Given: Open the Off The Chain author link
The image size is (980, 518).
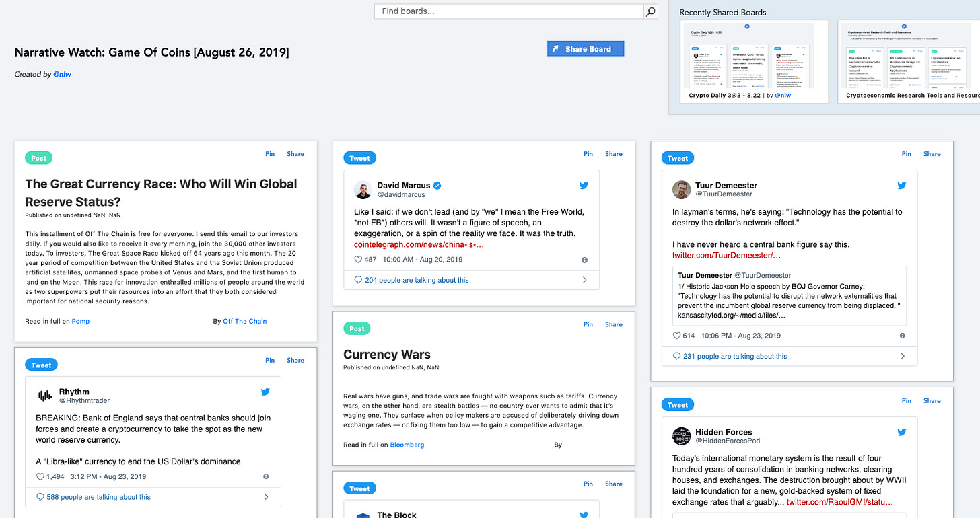Looking at the screenshot, I should pyautogui.click(x=245, y=322).
